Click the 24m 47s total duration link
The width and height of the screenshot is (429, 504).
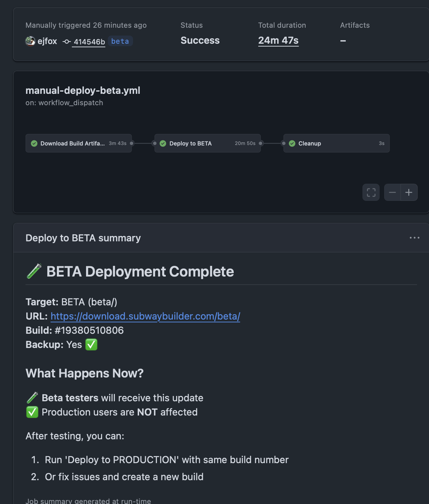(x=278, y=40)
